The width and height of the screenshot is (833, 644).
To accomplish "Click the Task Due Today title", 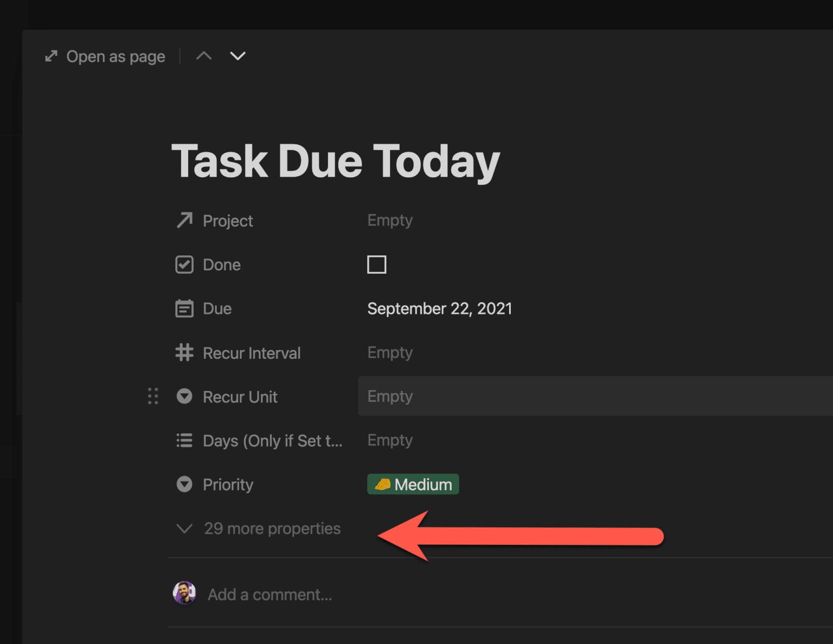I will pyautogui.click(x=335, y=161).
